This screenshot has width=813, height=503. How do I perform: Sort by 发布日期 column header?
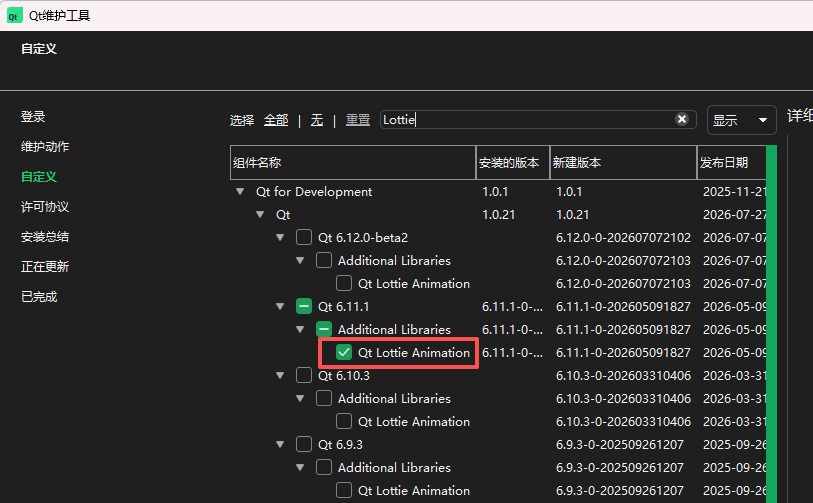[732, 163]
